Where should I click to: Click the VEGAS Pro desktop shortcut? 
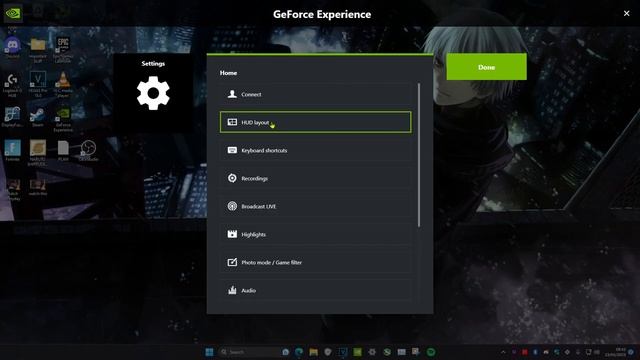[38, 84]
